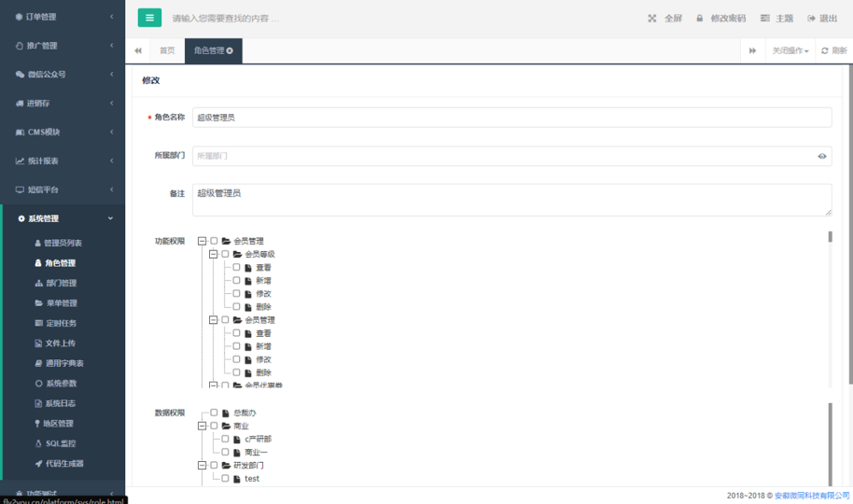This screenshot has height=504, width=853.
Task: Click the 主题 theme list icon
Action: (x=765, y=18)
